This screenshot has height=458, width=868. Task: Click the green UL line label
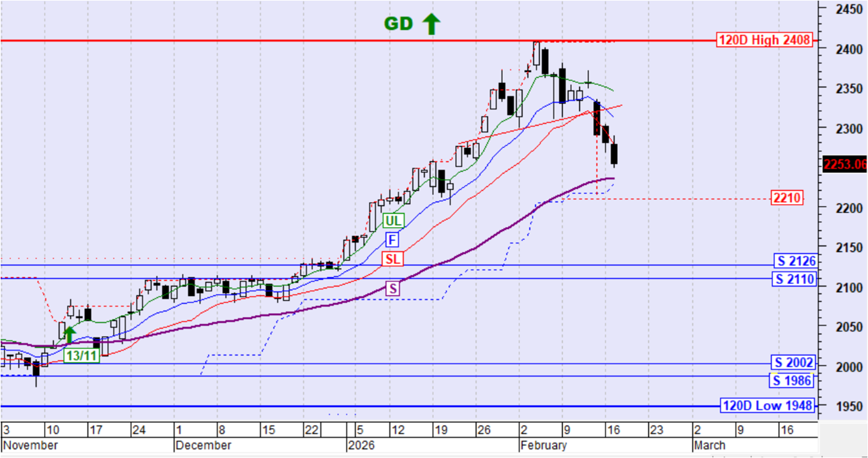393,221
